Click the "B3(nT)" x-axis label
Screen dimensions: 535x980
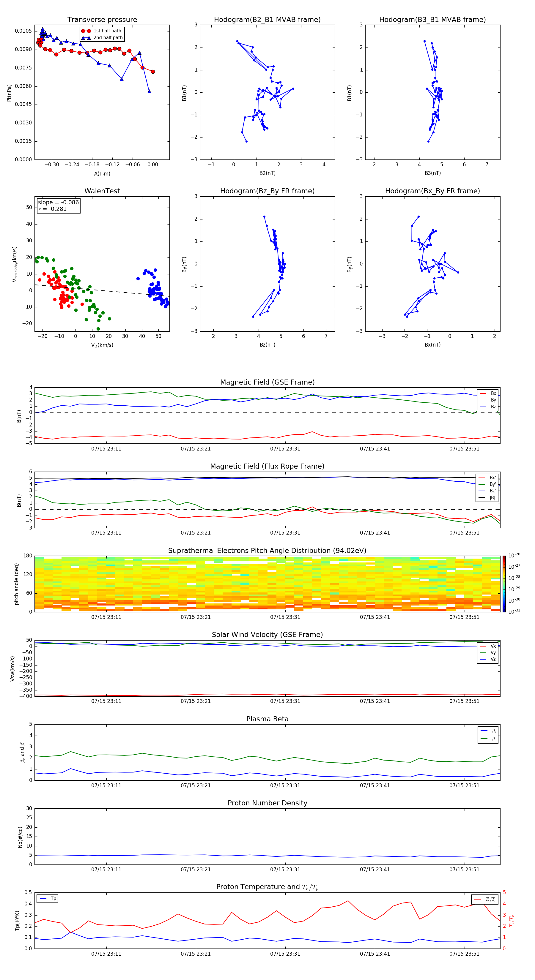point(432,173)
